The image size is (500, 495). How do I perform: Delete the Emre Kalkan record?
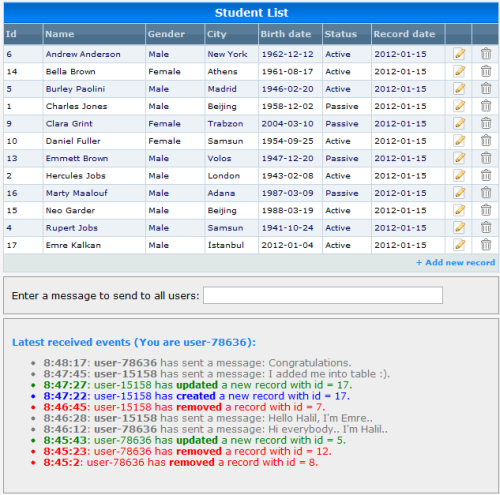point(486,244)
